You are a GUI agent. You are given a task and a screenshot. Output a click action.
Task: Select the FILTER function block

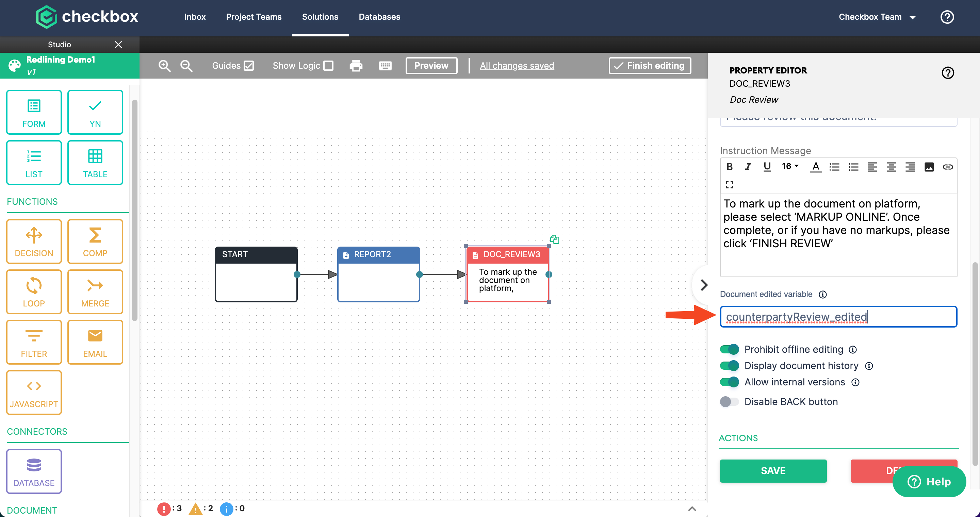pyautogui.click(x=34, y=342)
